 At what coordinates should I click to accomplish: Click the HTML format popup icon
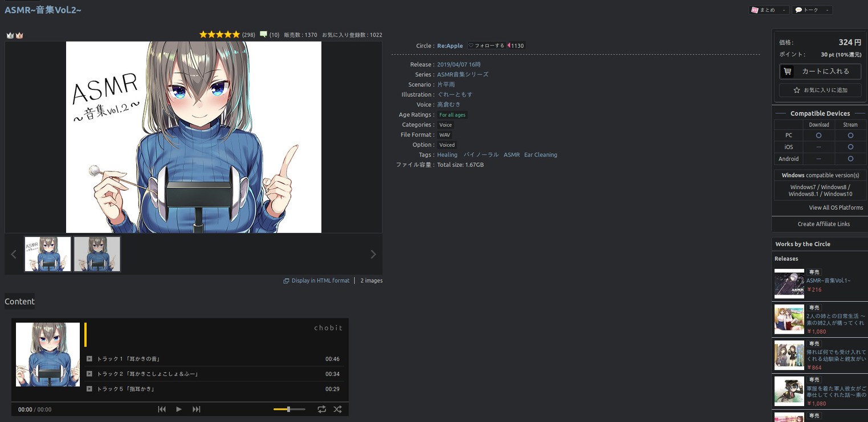(x=286, y=281)
